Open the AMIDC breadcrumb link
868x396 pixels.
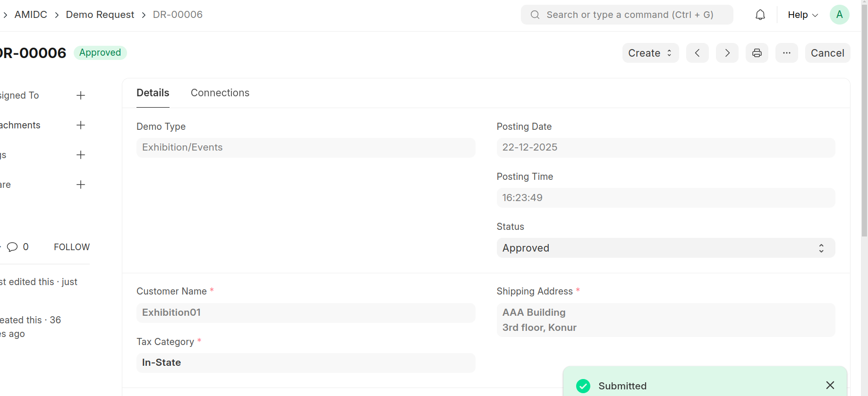point(31,15)
